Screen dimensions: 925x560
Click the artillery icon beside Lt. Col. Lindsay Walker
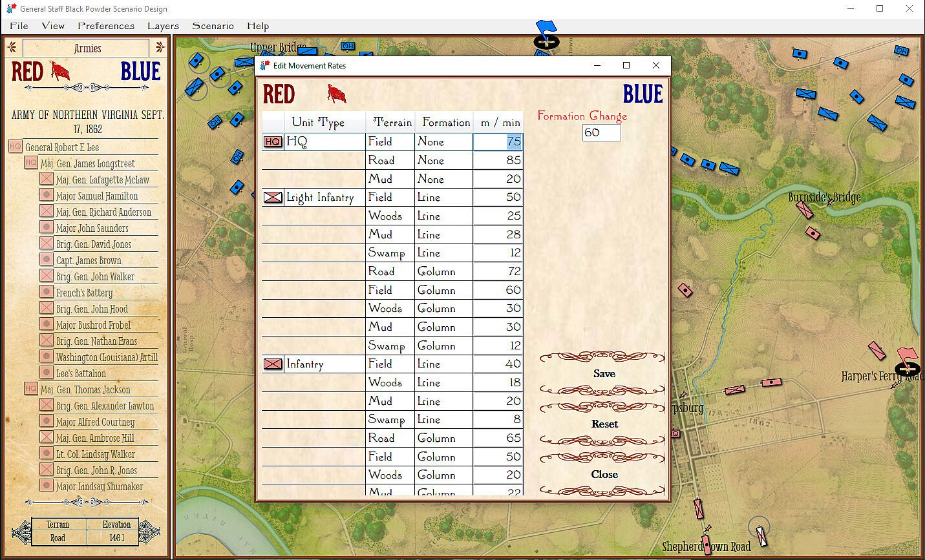coord(47,453)
